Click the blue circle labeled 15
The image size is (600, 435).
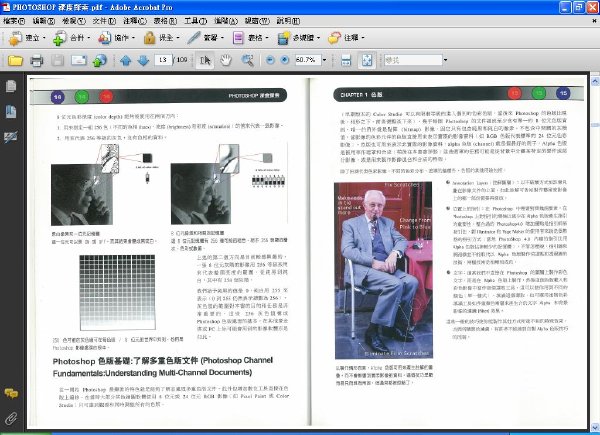coord(563,93)
